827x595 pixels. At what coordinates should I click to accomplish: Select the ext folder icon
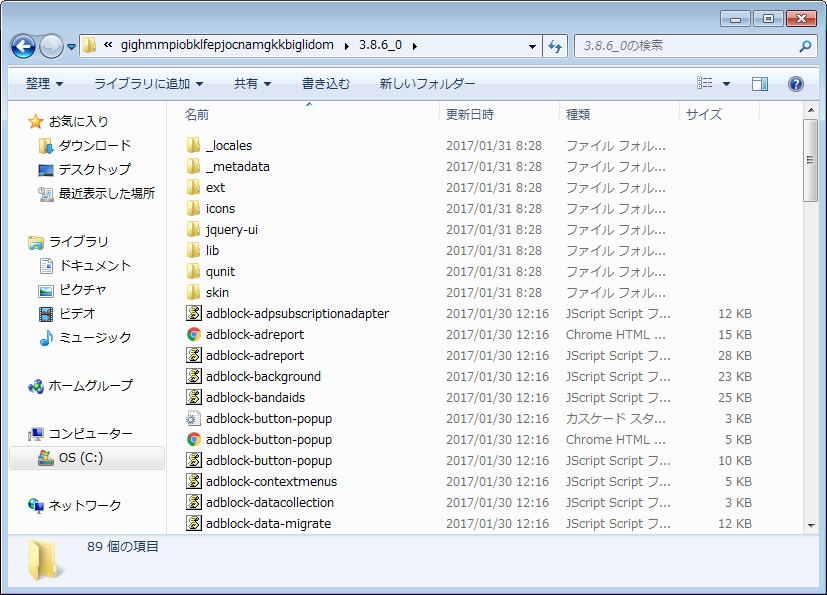194,187
